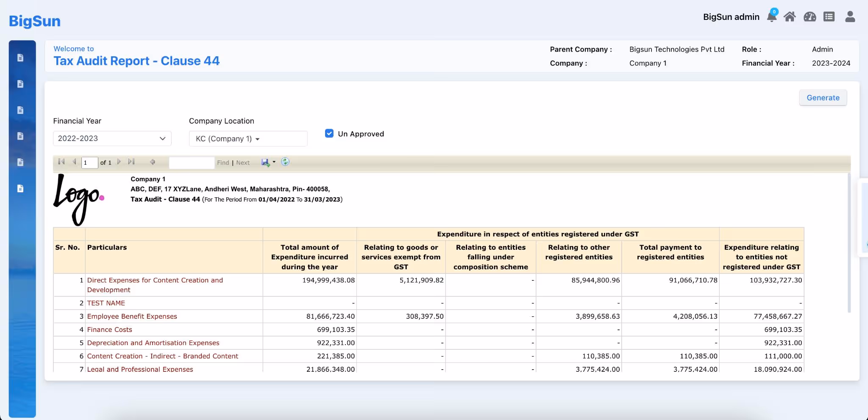Click the Next search link

click(x=243, y=163)
